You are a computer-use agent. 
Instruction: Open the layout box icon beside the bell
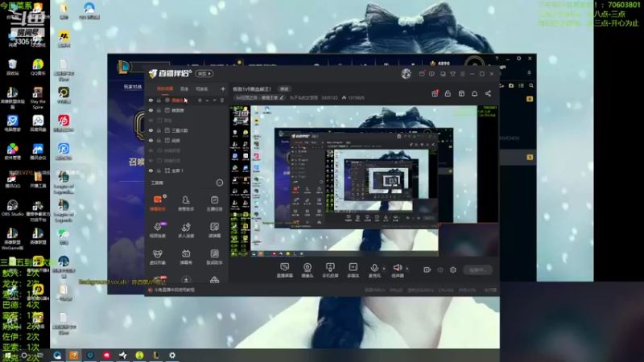pos(461,93)
